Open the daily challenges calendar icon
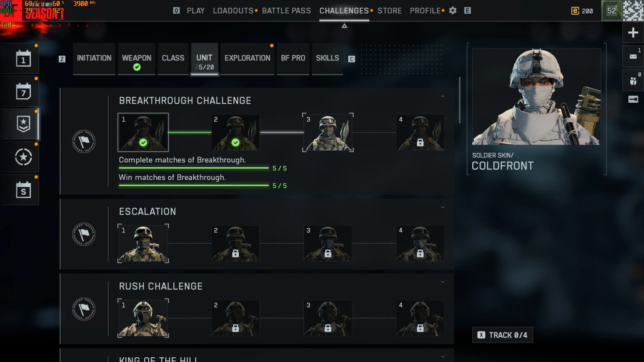The height and width of the screenshot is (362, 644). coord(23,59)
